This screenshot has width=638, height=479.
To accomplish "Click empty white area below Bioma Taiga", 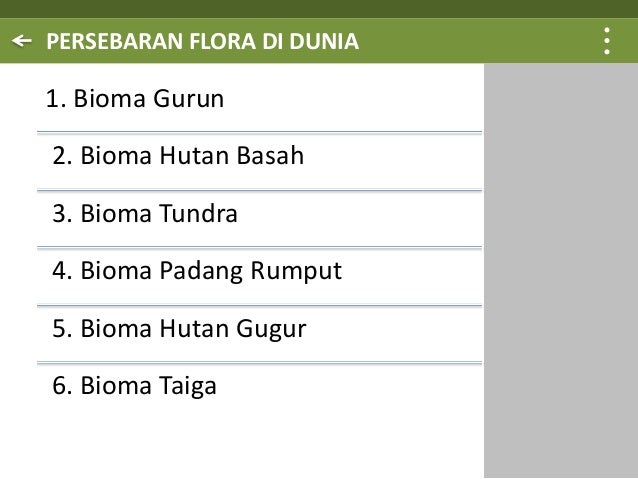I will [x=240, y=440].
